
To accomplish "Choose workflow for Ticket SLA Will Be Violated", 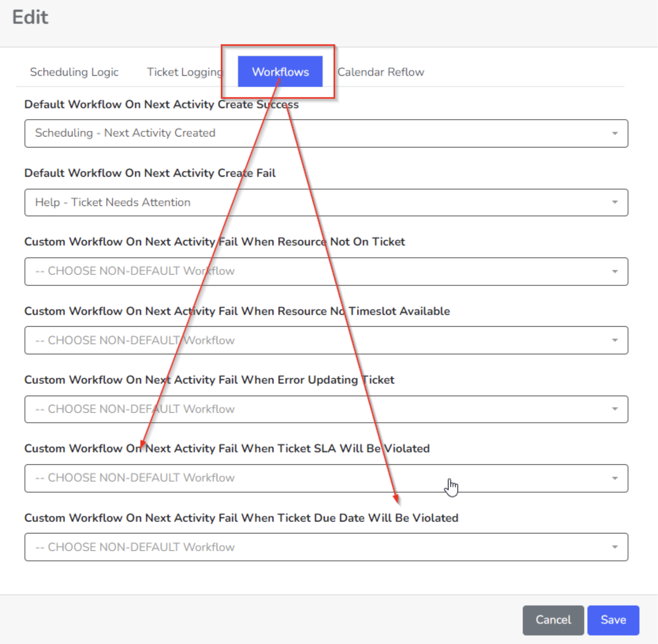I will pos(326,478).
